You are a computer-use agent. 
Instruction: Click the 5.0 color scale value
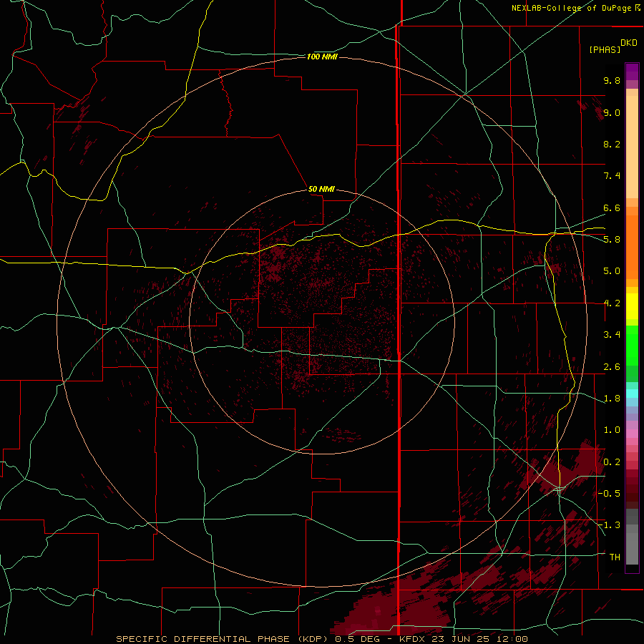tap(612, 271)
